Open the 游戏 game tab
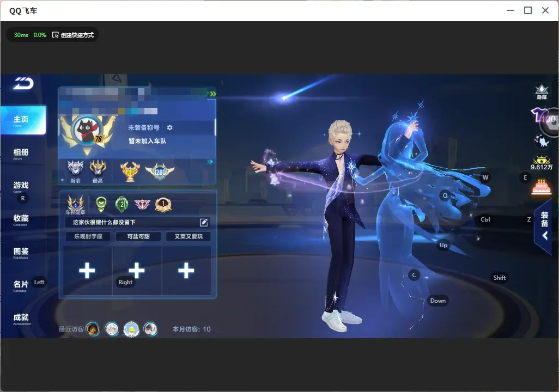 [x=21, y=186]
